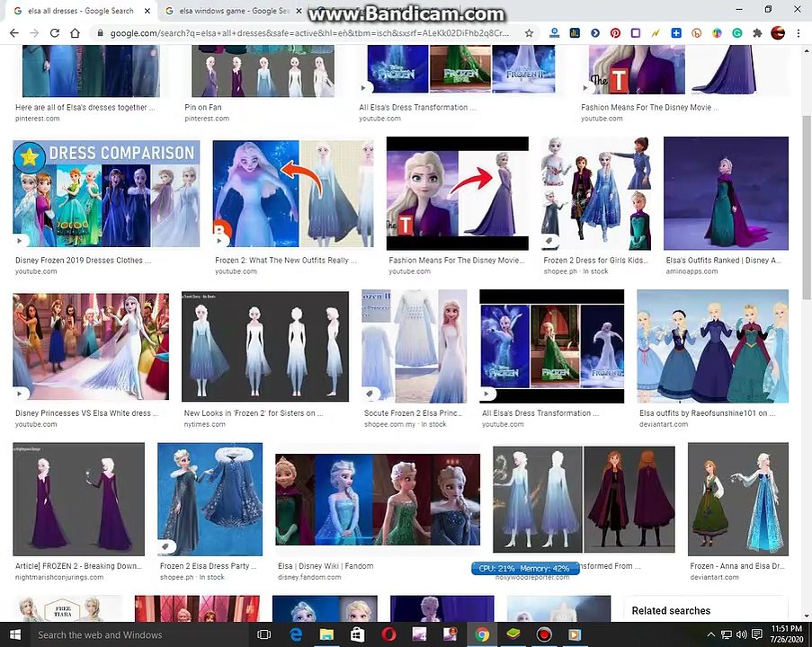Viewport: 812px width, 647px height.
Task: View site information via the padlock icon
Action: tap(100, 33)
